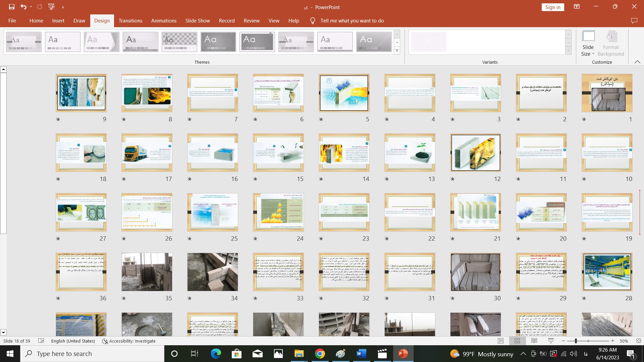Screen dimensions: 644x362
Task: Switch to Slide Sorter view button
Action: coord(517,341)
